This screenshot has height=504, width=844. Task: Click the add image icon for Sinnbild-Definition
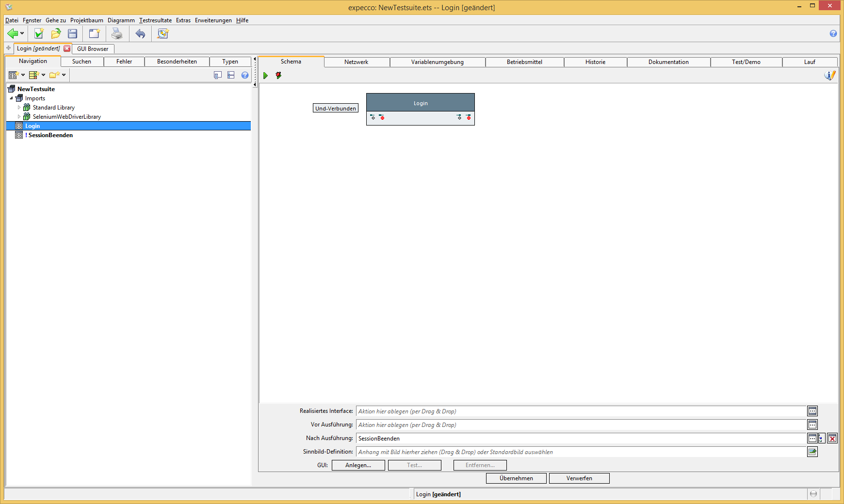pos(812,452)
